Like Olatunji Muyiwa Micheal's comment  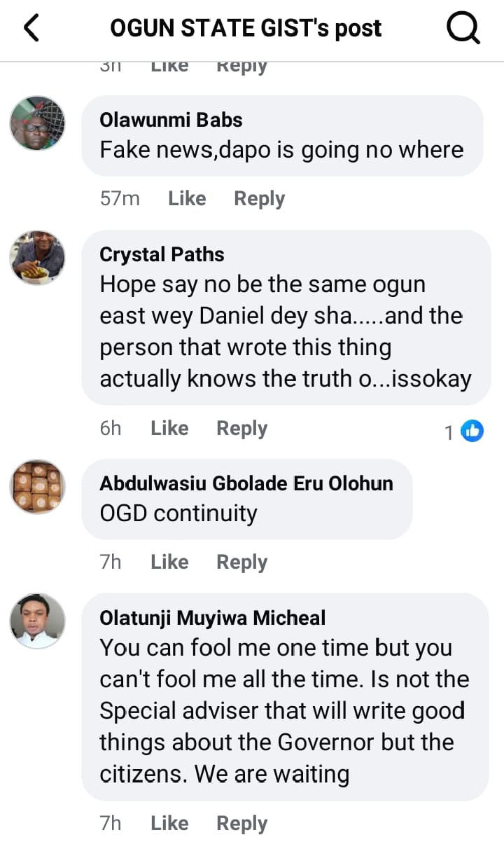click(169, 824)
